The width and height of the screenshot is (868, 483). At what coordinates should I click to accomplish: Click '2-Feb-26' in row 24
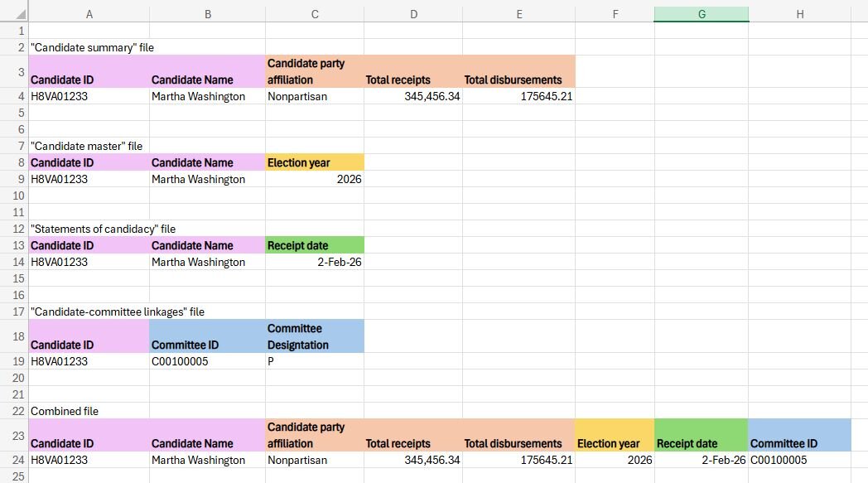point(702,460)
